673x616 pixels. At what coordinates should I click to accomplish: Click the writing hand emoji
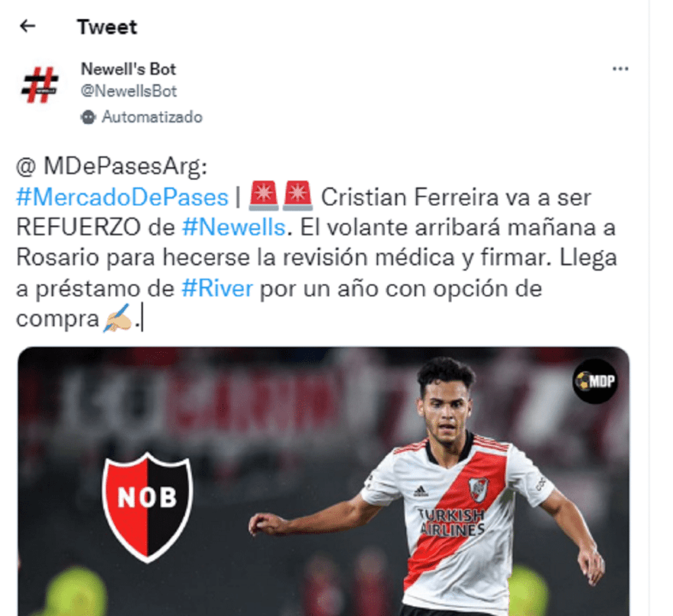[x=117, y=318]
